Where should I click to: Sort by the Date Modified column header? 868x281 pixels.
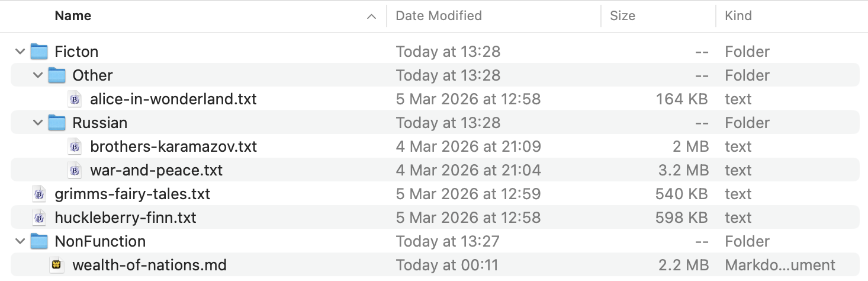pyautogui.click(x=439, y=16)
